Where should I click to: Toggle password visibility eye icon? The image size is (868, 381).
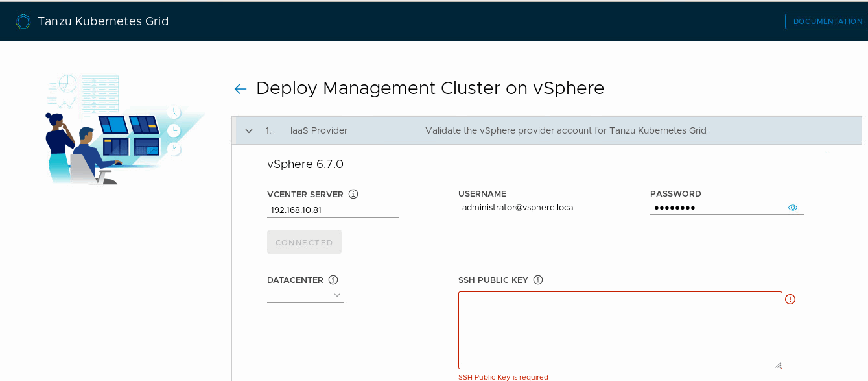coord(793,208)
